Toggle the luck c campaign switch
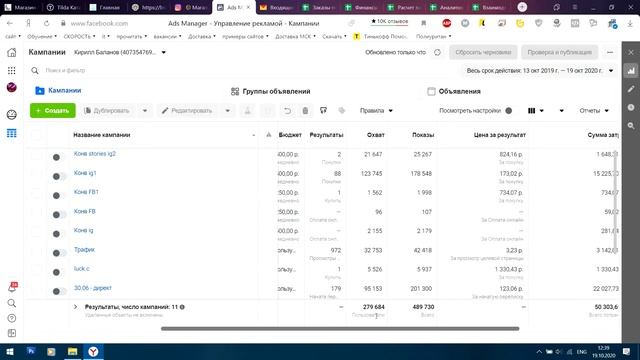This screenshot has height=360, width=640. point(59,272)
